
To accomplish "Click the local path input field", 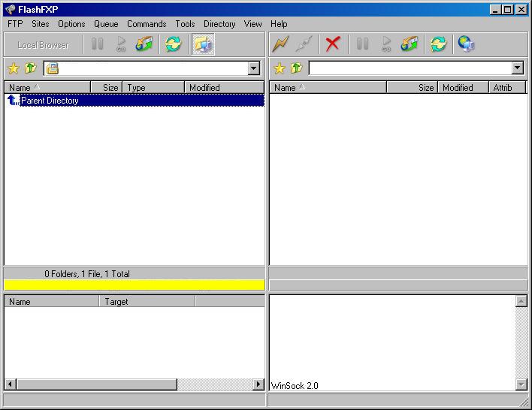I will click(x=153, y=68).
